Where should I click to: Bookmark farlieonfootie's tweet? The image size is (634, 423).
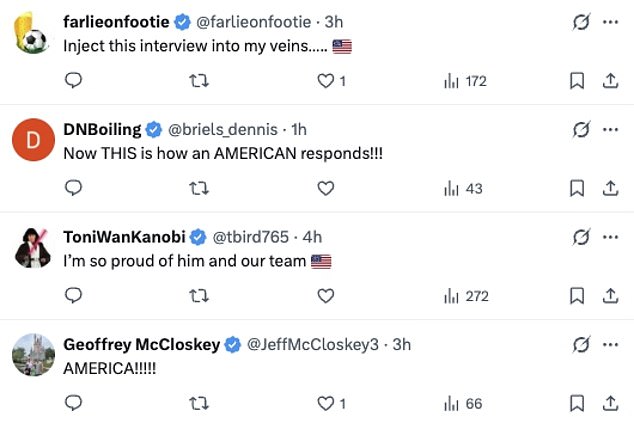pos(576,81)
